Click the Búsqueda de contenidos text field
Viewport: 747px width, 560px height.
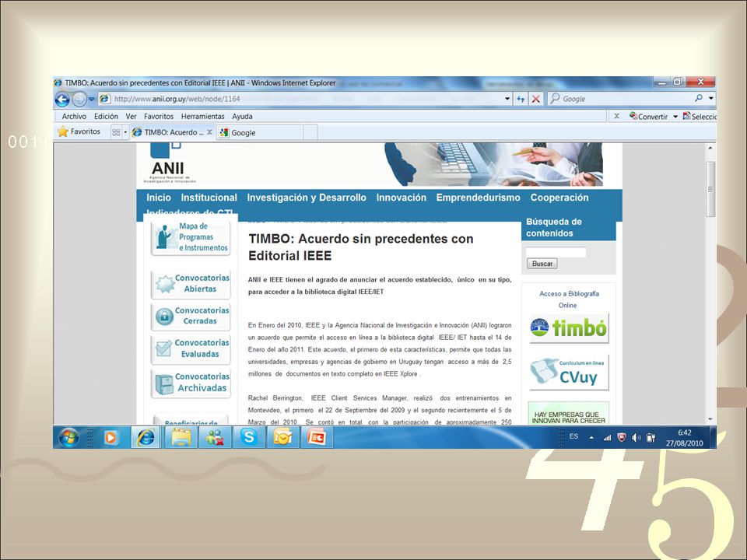click(x=556, y=252)
